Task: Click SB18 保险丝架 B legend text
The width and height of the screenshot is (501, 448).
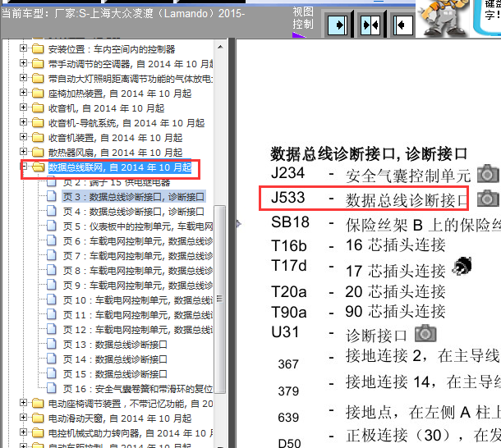Action: (x=386, y=223)
